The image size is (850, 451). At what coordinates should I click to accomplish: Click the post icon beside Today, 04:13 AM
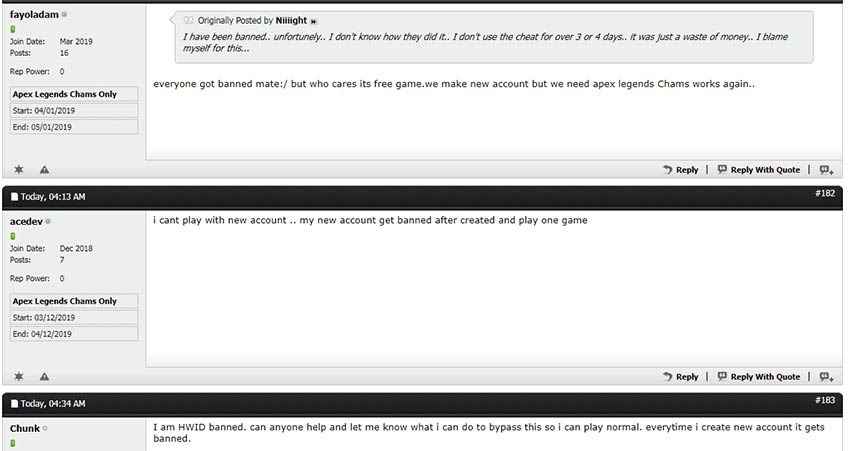15,197
